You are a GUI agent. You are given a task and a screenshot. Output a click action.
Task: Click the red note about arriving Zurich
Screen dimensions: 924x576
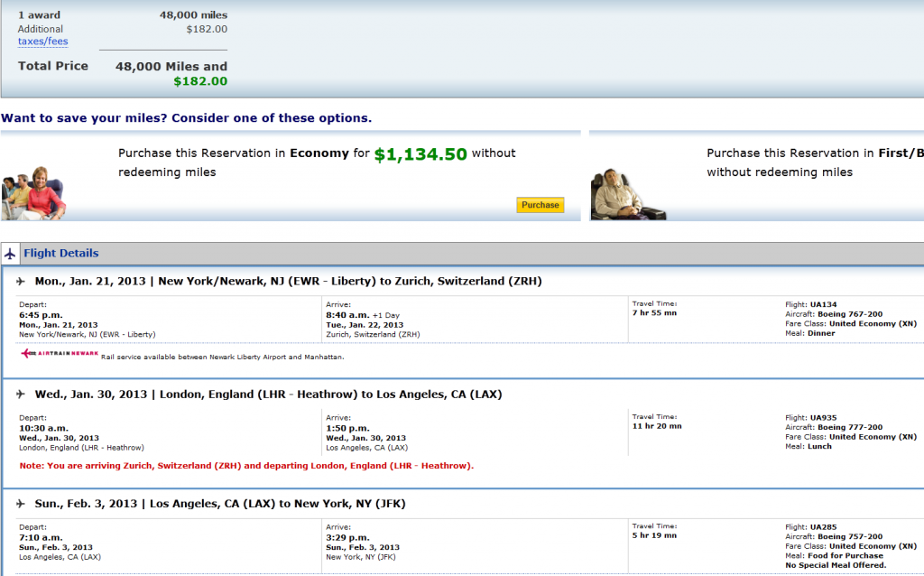tap(246, 466)
